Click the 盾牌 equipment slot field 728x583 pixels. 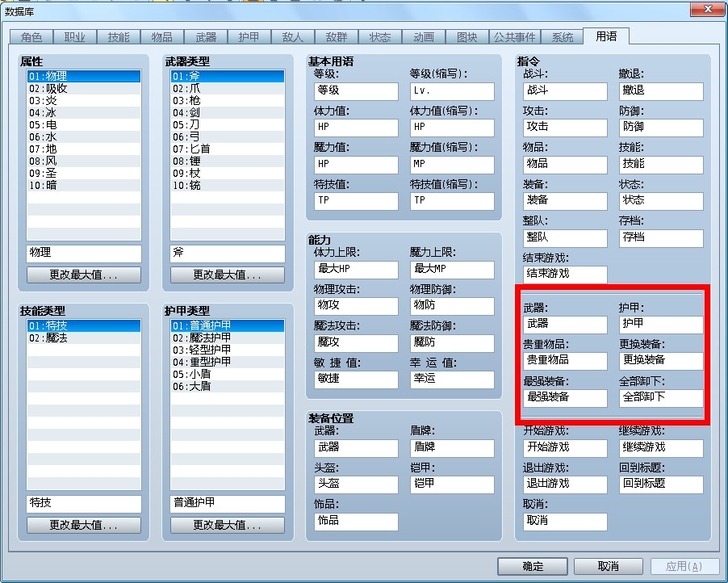(x=452, y=448)
